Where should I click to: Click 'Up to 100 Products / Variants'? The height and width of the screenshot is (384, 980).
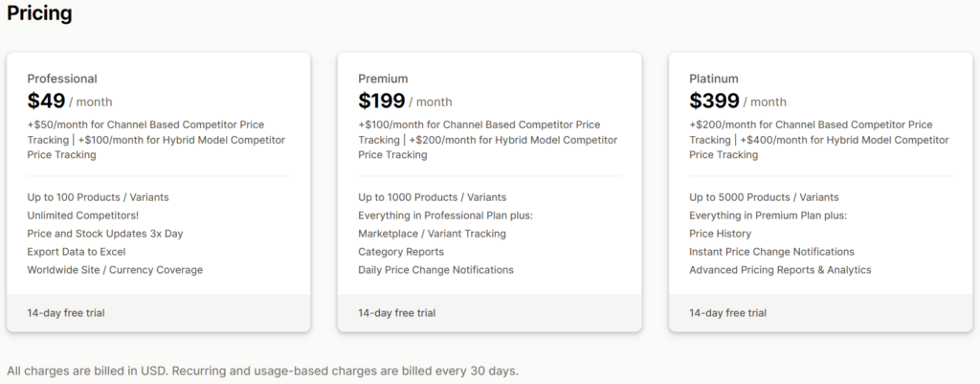[x=99, y=197]
